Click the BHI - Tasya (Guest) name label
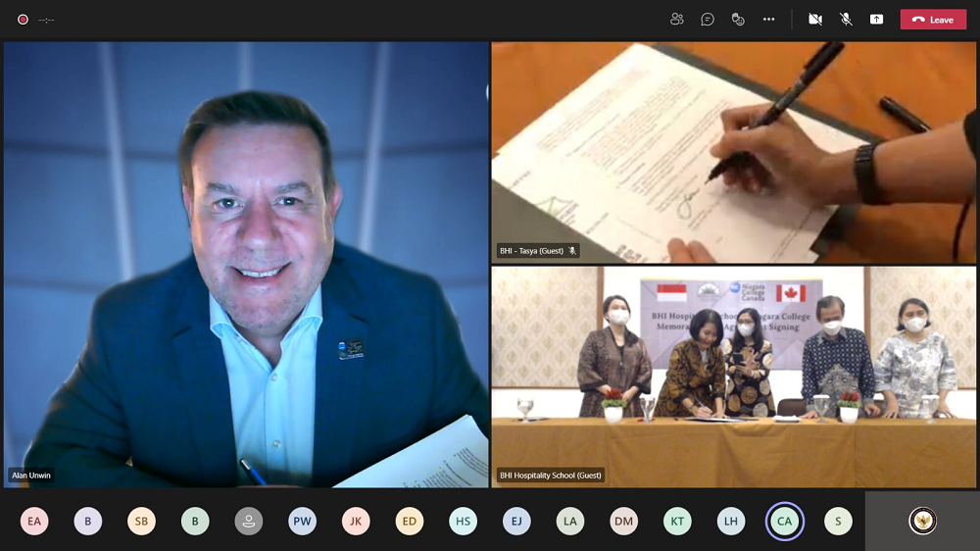The height and width of the screenshot is (551, 980). pyautogui.click(x=531, y=251)
